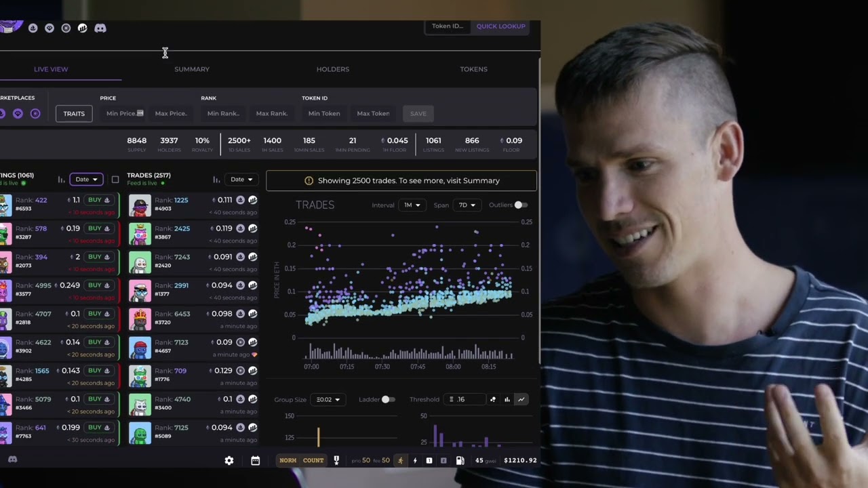
Task: Click the TRAITS button
Action: tap(74, 113)
